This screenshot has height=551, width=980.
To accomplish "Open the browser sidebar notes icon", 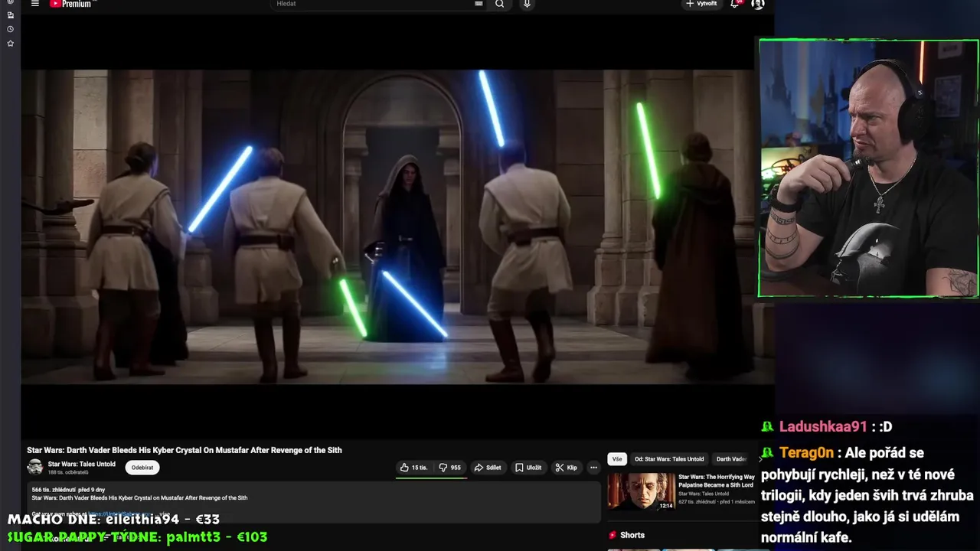I will pos(10,15).
